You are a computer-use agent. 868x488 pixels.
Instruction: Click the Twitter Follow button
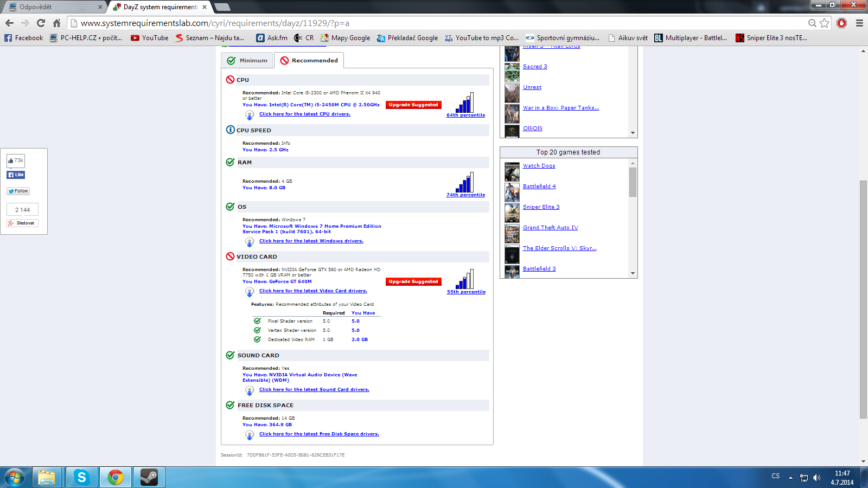18,191
